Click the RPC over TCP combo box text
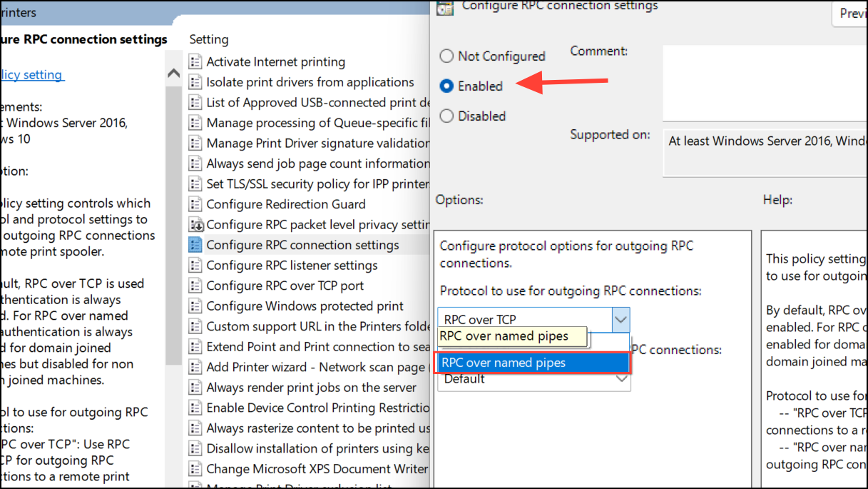This screenshot has height=489, width=868. click(480, 319)
